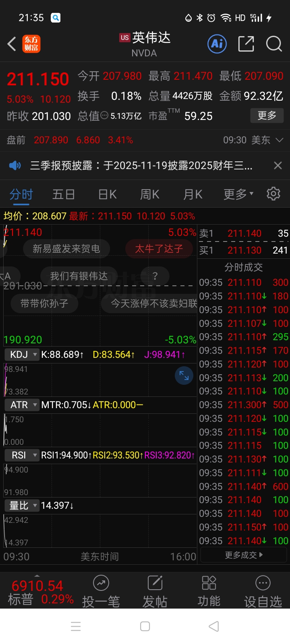Tap the question mark comment bubble
Screen dimensions: 290x644
155,276
